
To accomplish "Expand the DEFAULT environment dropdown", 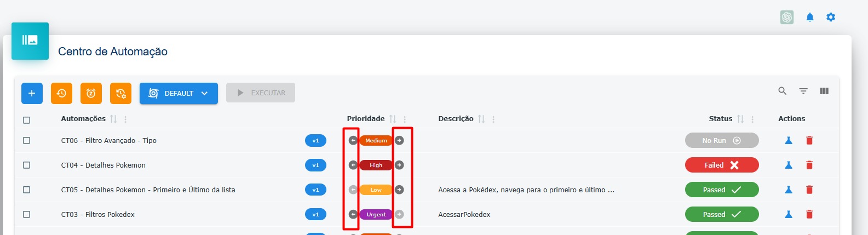I will coord(179,93).
